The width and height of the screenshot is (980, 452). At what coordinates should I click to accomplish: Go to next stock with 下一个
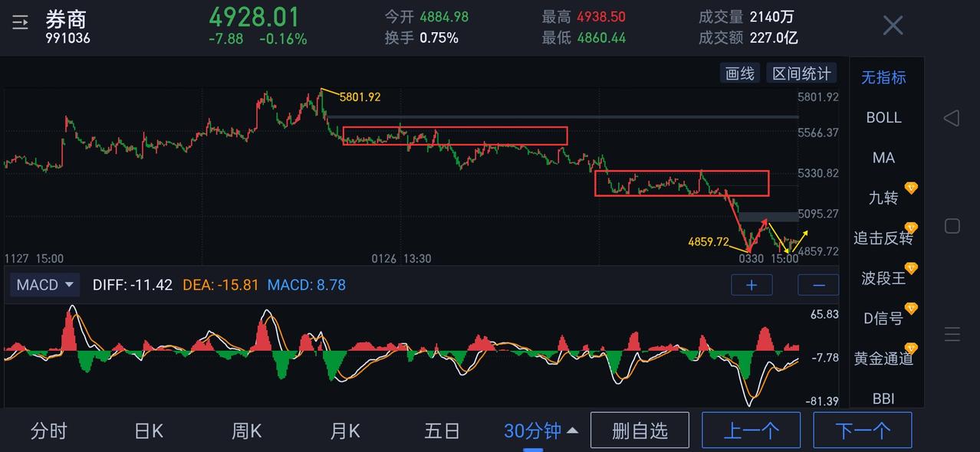click(x=863, y=431)
